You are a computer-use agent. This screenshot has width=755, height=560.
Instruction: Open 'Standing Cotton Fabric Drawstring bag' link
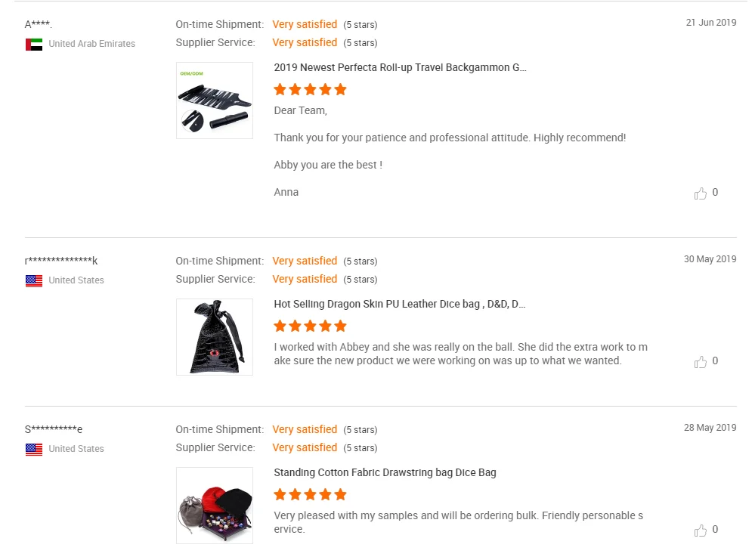(x=385, y=472)
